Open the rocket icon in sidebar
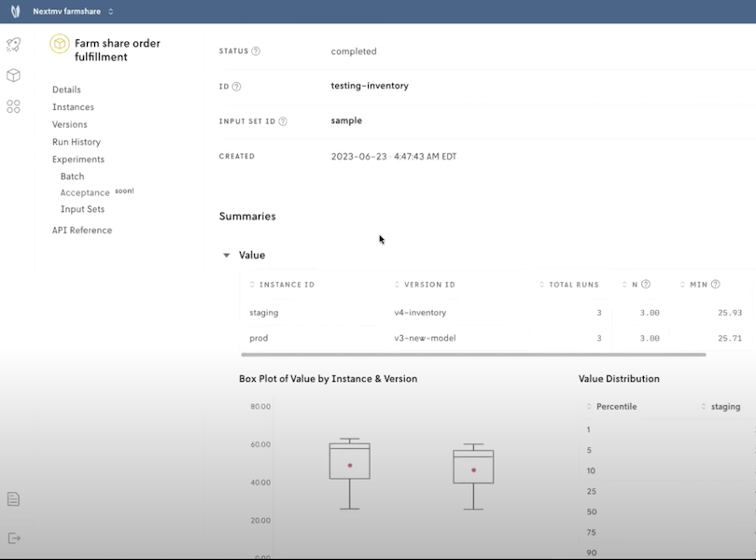Viewport: 756px width, 560px height. point(13,45)
